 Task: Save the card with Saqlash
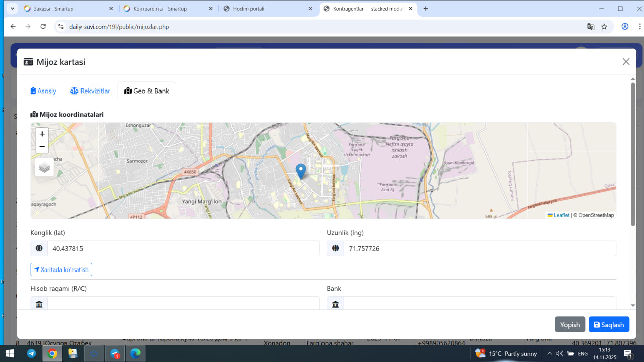pyautogui.click(x=609, y=325)
